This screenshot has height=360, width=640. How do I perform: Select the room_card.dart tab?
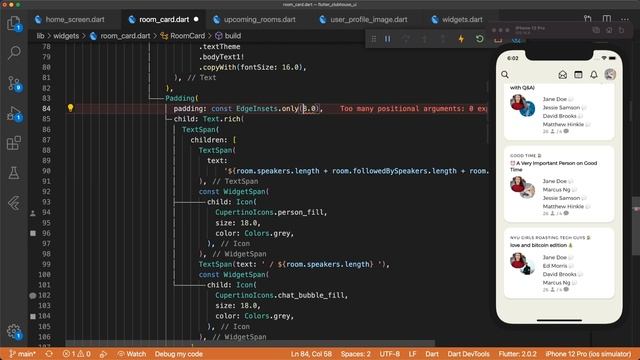click(x=164, y=19)
